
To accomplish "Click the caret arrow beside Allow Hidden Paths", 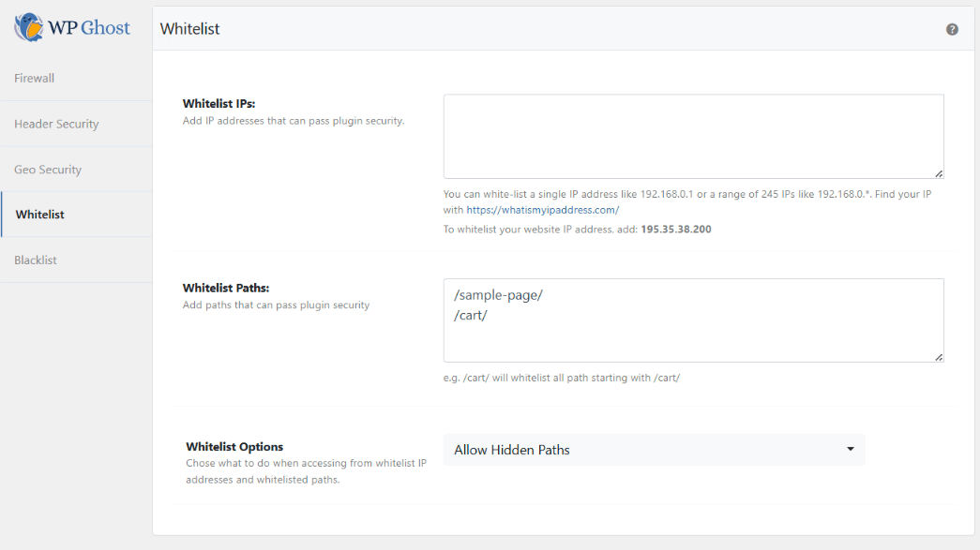I will (x=851, y=450).
